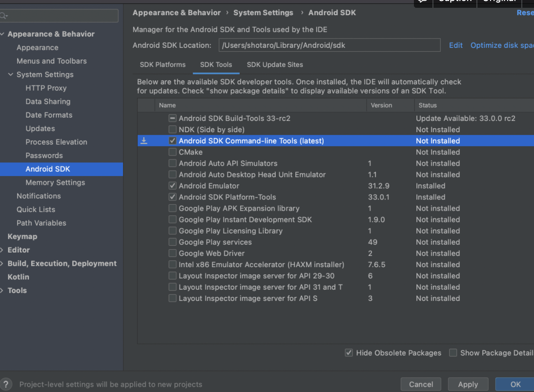Image resolution: width=534 pixels, height=392 pixels.
Task: Enable the CMake checkbox
Action: 172,152
